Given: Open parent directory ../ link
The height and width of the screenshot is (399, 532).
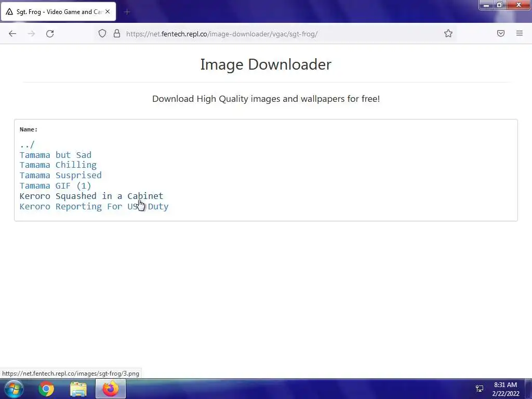Looking at the screenshot, I should click(27, 145).
